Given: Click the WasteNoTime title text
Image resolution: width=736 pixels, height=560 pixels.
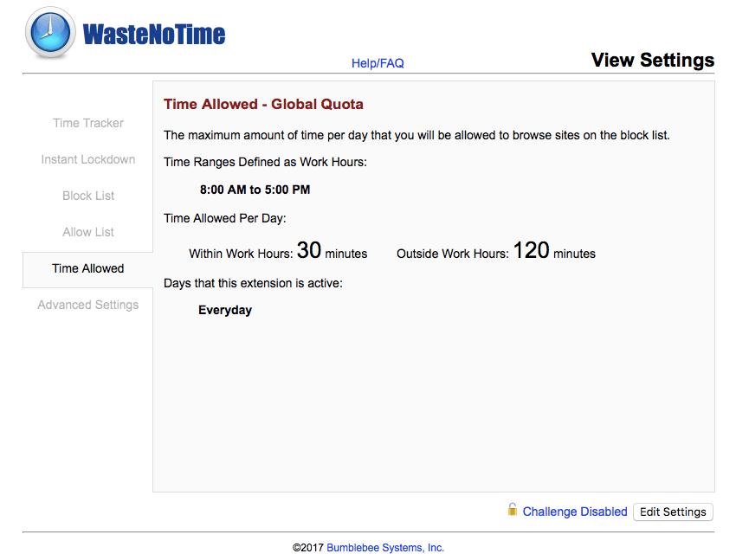Looking at the screenshot, I should (154, 34).
